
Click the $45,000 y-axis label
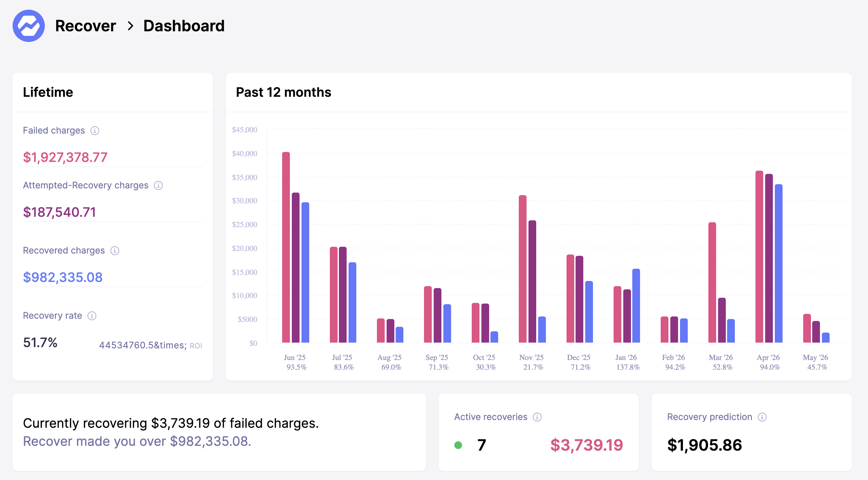(x=245, y=130)
